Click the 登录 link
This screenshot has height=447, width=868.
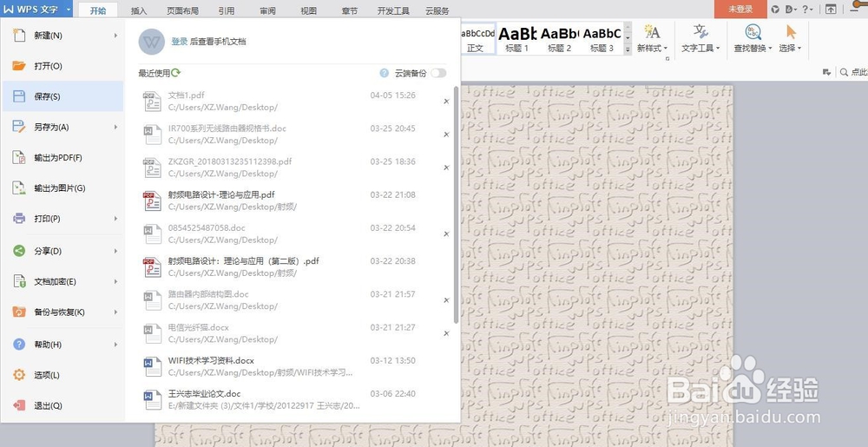tap(180, 42)
